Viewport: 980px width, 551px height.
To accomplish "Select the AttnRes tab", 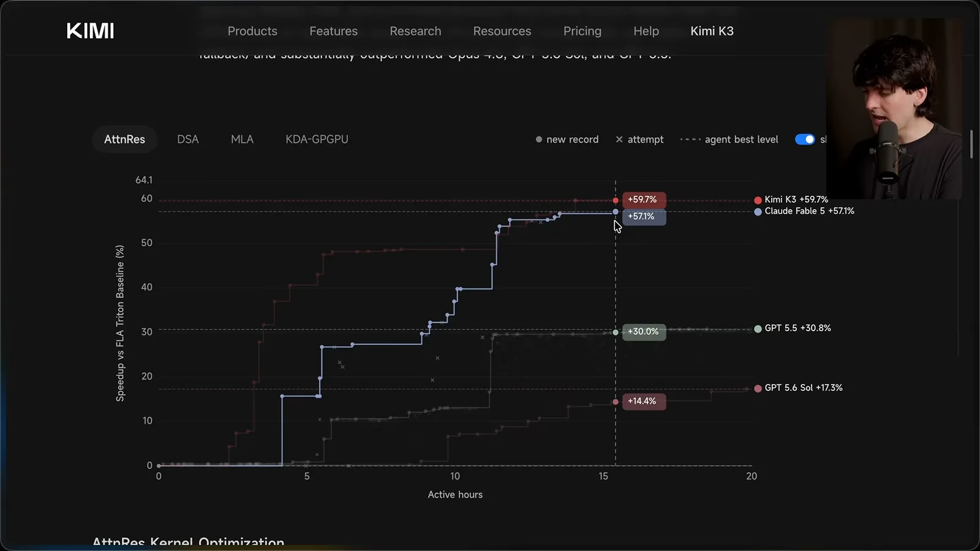I will pyautogui.click(x=124, y=140).
